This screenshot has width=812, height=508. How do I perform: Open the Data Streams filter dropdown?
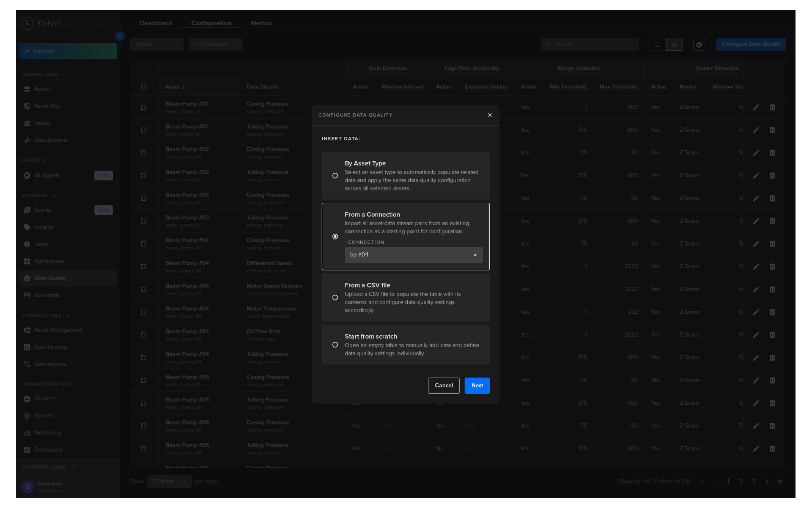click(x=215, y=44)
